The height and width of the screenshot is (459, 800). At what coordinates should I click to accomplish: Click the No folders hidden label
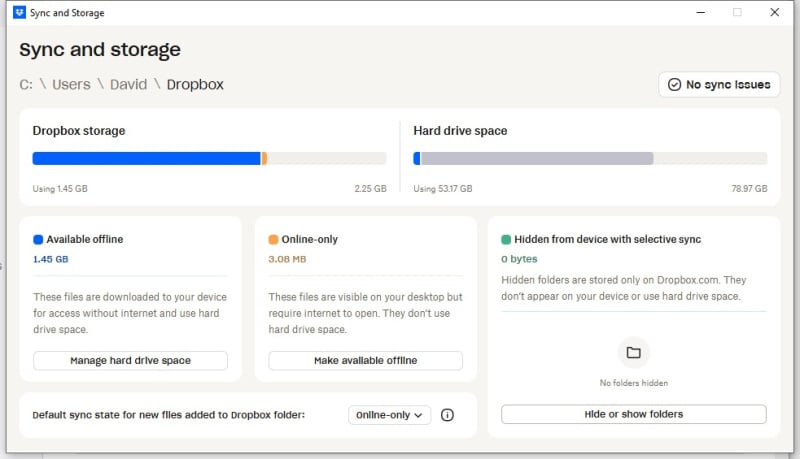633,383
